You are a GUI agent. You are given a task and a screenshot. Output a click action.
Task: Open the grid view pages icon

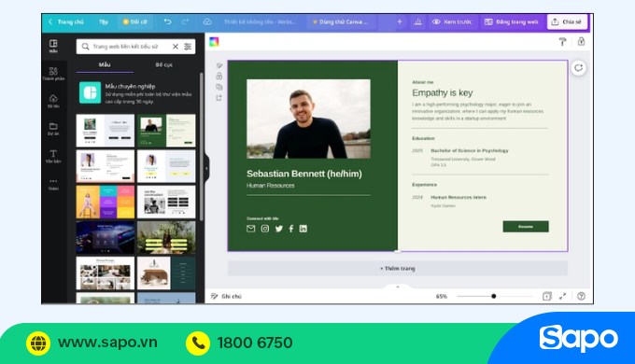[546, 297]
